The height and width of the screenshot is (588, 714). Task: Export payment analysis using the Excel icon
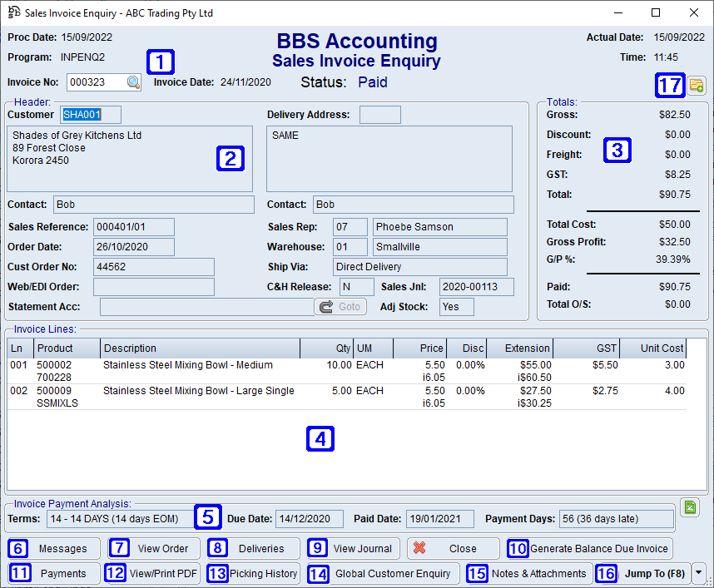point(690,507)
